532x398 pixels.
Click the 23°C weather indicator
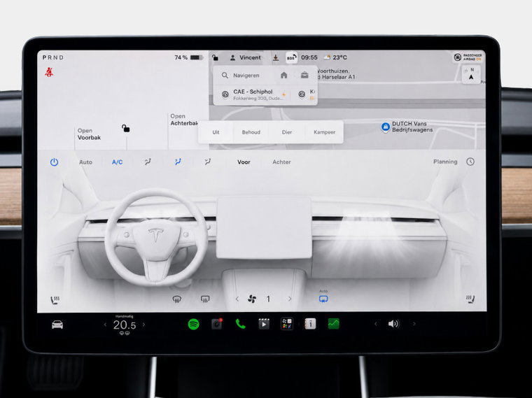[x=335, y=57]
